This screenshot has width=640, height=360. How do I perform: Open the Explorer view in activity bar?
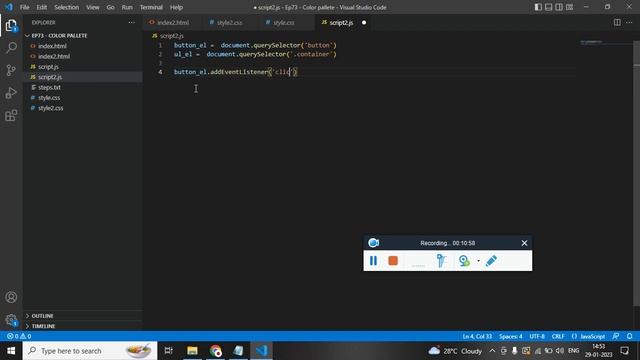pyautogui.click(x=11, y=26)
